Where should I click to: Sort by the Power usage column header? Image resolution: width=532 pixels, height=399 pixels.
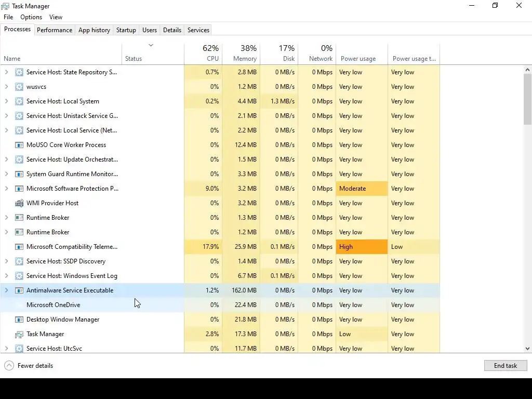362,54
